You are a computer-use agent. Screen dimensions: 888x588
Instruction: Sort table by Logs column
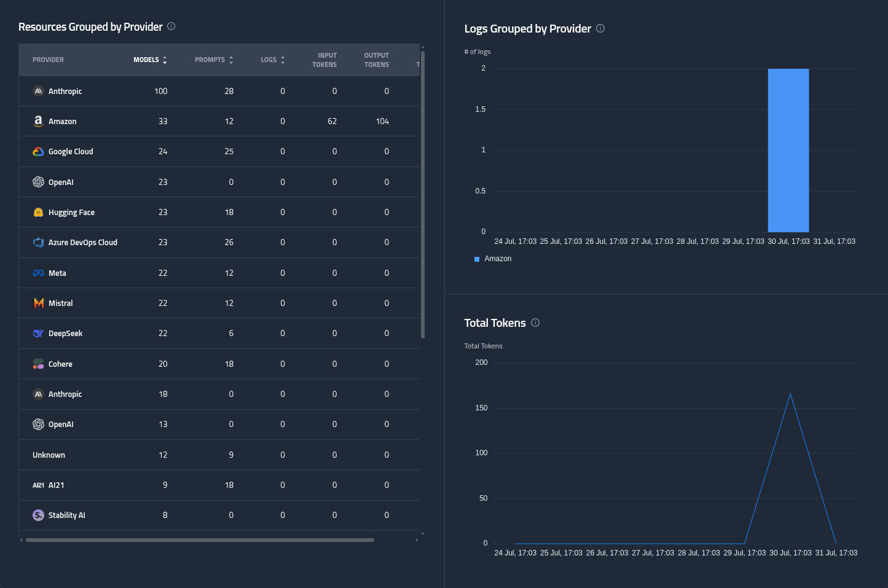click(x=273, y=60)
